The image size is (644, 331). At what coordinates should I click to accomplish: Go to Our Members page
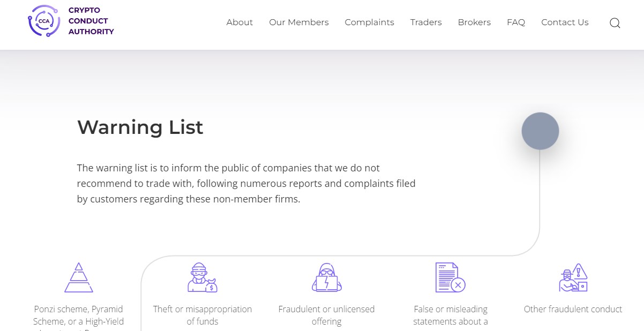299,22
